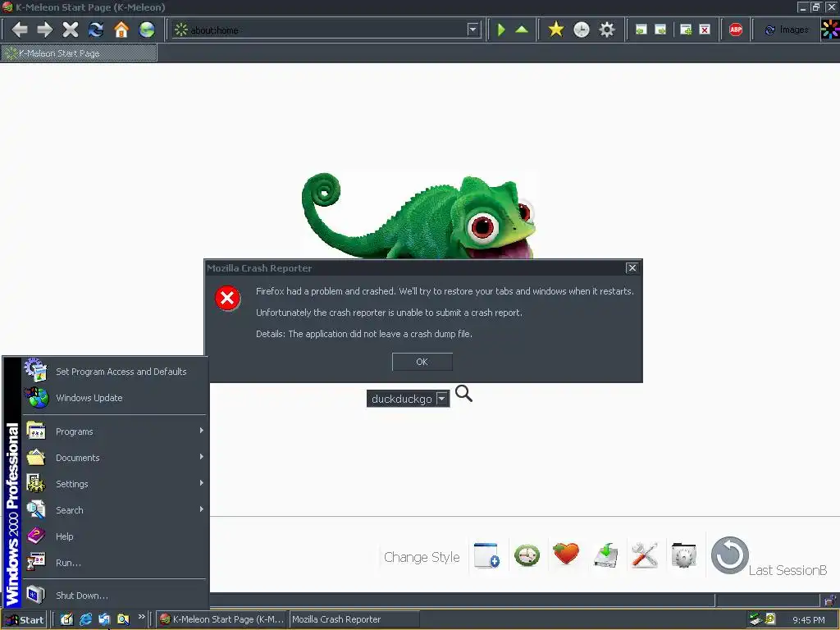Open a new tab with the plus icon

point(686,30)
